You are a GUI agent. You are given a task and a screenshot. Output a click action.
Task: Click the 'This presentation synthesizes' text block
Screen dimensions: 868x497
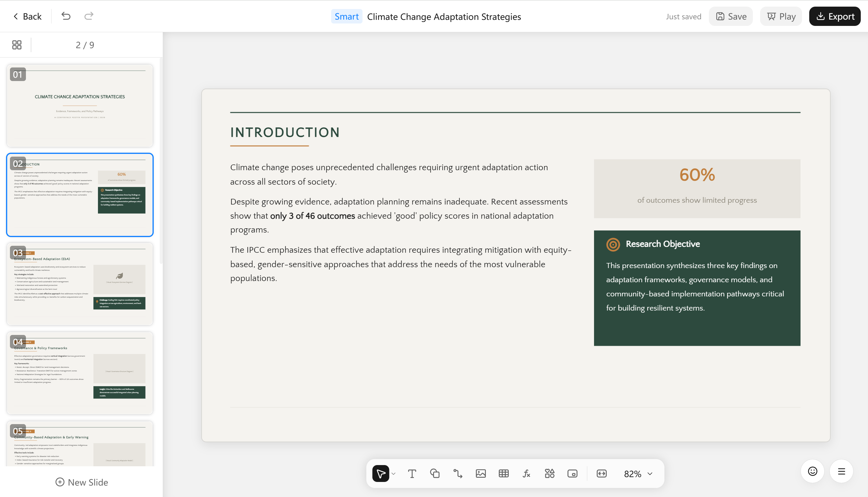point(695,287)
